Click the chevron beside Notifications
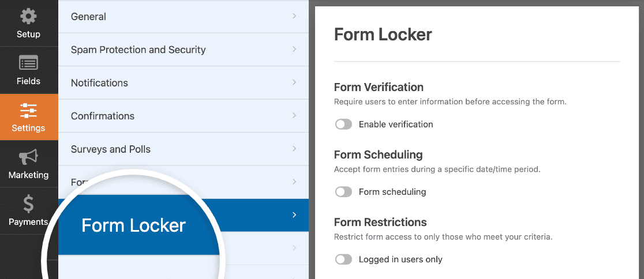The height and width of the screenshot is (279, 644). (x=294, y=82)
